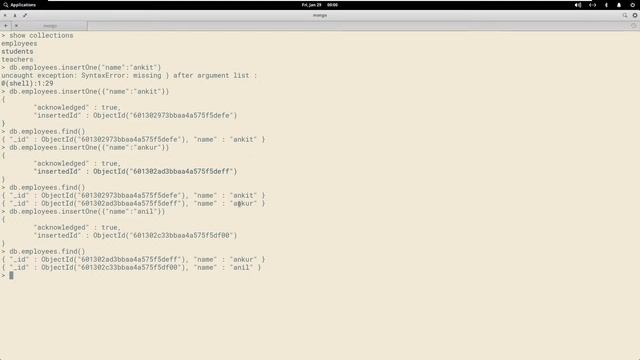Viewport: 640px width, 360px height.
Task: Click the 'students' collection name
Action: click(17, 51)
